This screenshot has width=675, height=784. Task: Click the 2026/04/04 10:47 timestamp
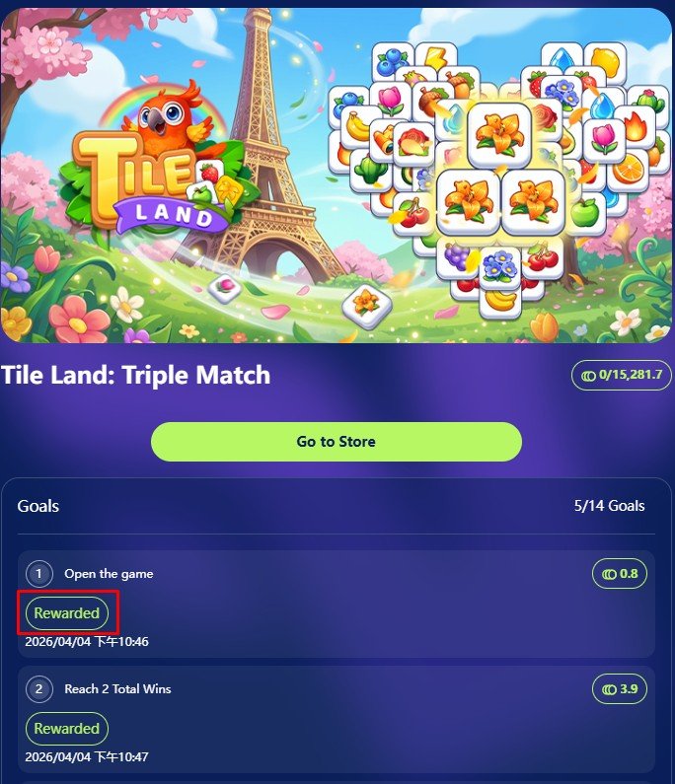click(87, 756)
